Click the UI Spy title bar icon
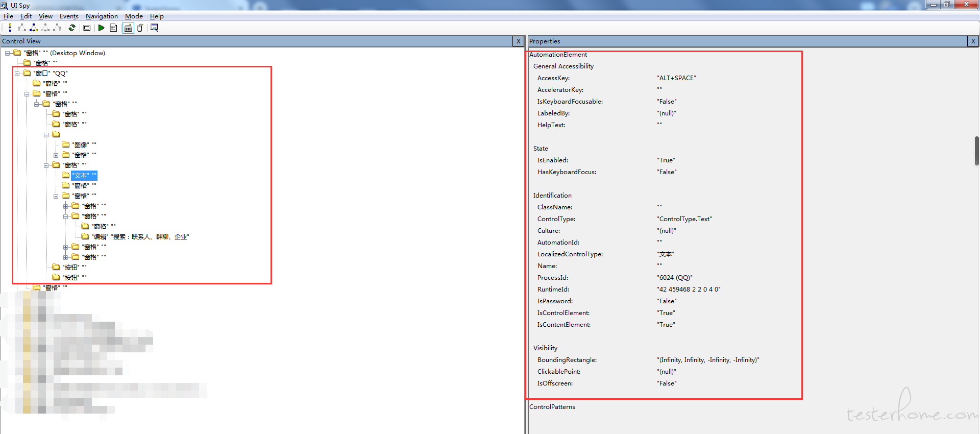The width and height of the screenshot is (980, 434). [x=4, y=5]
